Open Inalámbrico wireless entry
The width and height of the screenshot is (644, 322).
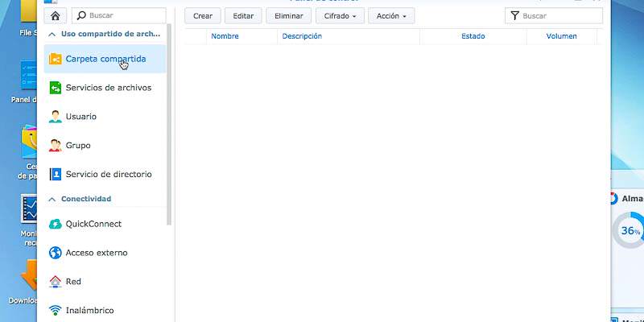click(x=105, y=310)
